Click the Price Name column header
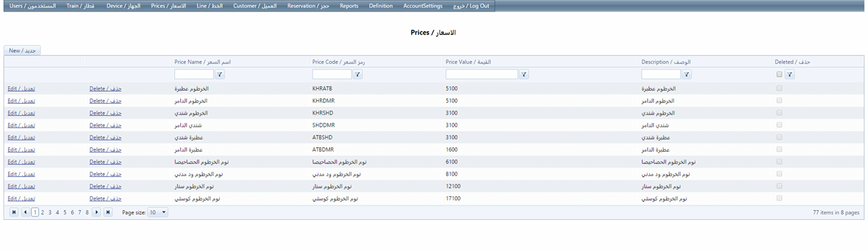 [x=202, y=62]
